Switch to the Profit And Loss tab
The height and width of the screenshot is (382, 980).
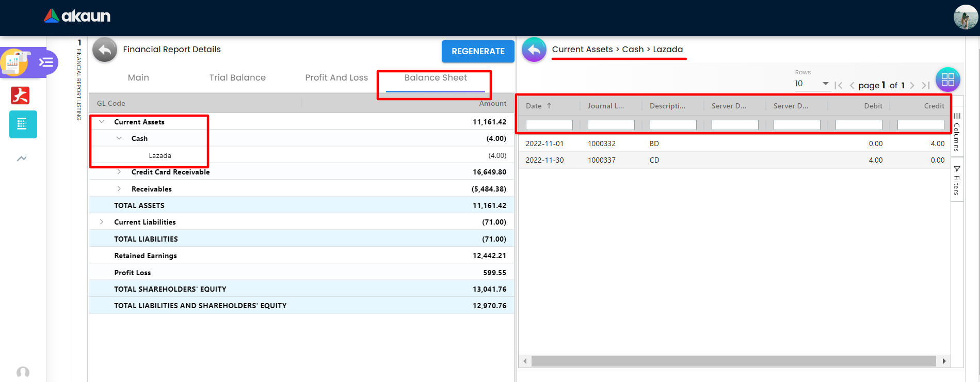coord(336,77)
